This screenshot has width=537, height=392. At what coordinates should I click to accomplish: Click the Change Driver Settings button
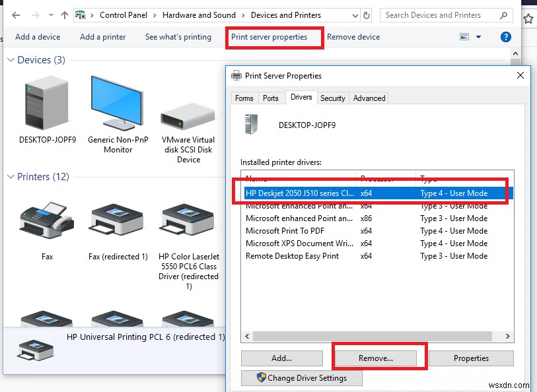click(x=302, y=377)
